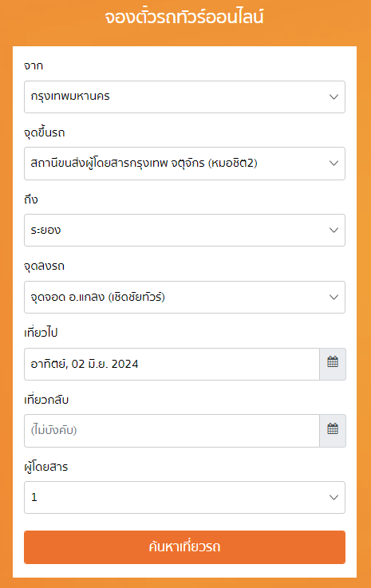Open the จุดขึ้นรถ boarding point dropdown
This screenshot has width=371, height=588.
(x=184, y=163)
